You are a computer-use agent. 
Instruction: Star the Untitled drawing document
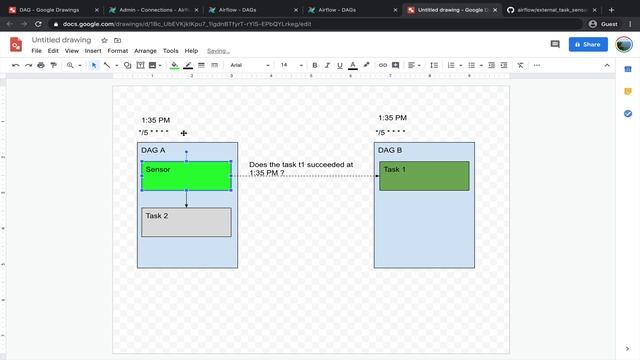point(104,40)
